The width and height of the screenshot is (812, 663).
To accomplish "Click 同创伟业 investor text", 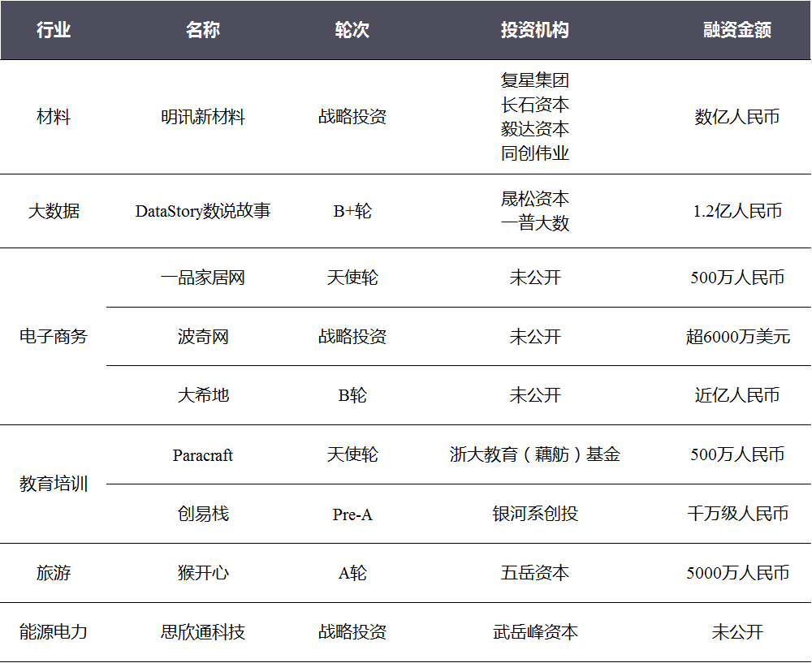I will coord(535,153).
